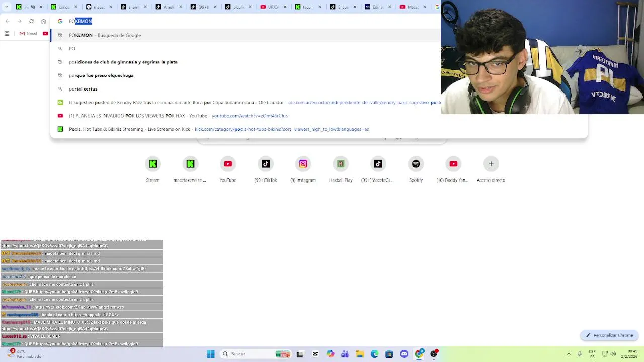
Task: Open the Windows Start menu
Action: coord(211,354)
